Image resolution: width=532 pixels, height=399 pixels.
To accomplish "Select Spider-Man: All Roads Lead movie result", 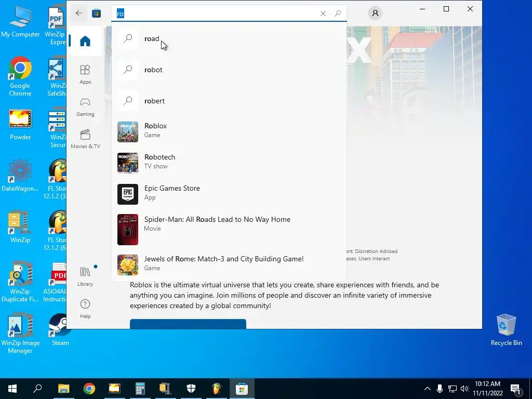I will [229, 229].
